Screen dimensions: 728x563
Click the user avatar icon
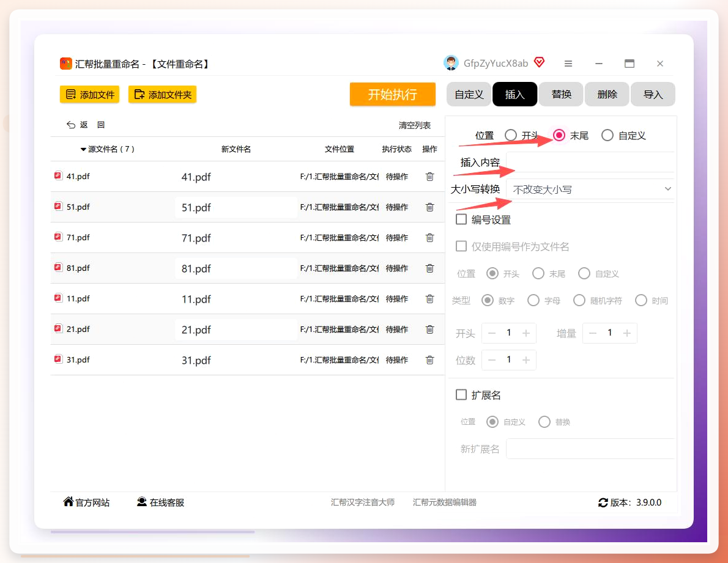451,63
